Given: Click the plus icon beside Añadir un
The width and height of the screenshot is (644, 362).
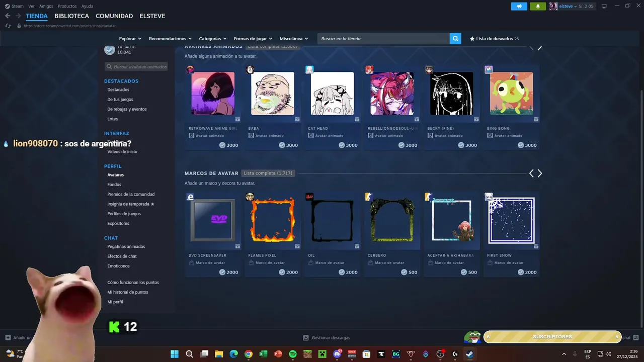Looking at the screenshot, I should (8, 338).
